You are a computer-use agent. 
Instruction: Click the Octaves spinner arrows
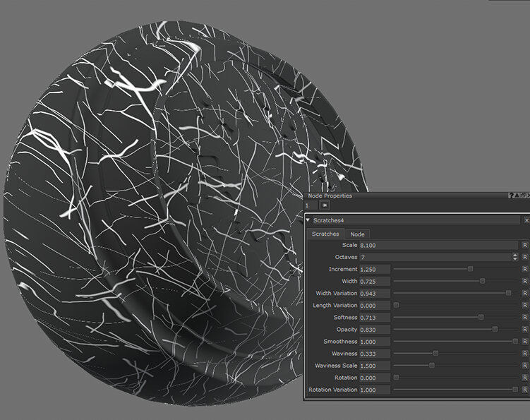514,257
